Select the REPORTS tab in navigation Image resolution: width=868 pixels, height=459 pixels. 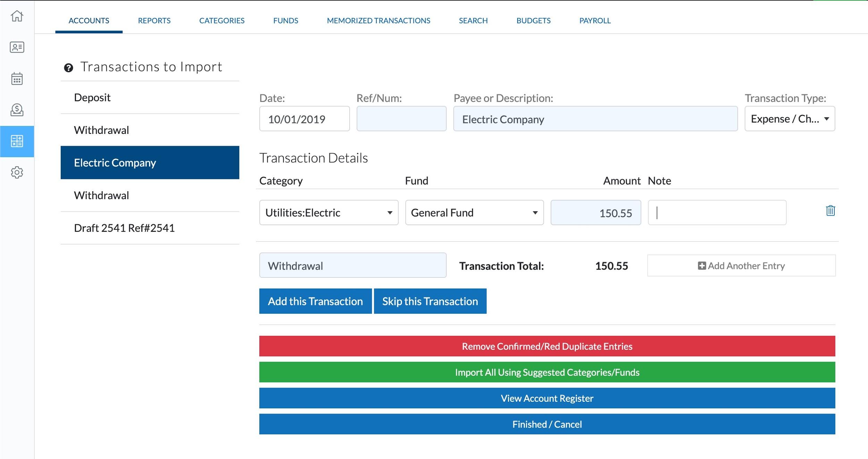coord(154,20)
